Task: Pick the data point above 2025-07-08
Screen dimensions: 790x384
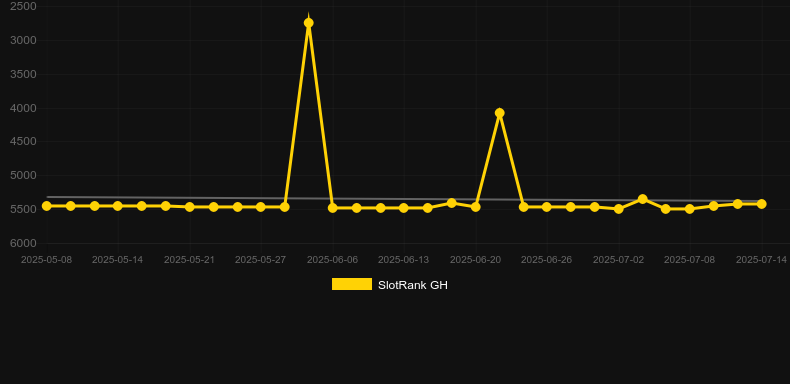Action: tap(690, 209)
